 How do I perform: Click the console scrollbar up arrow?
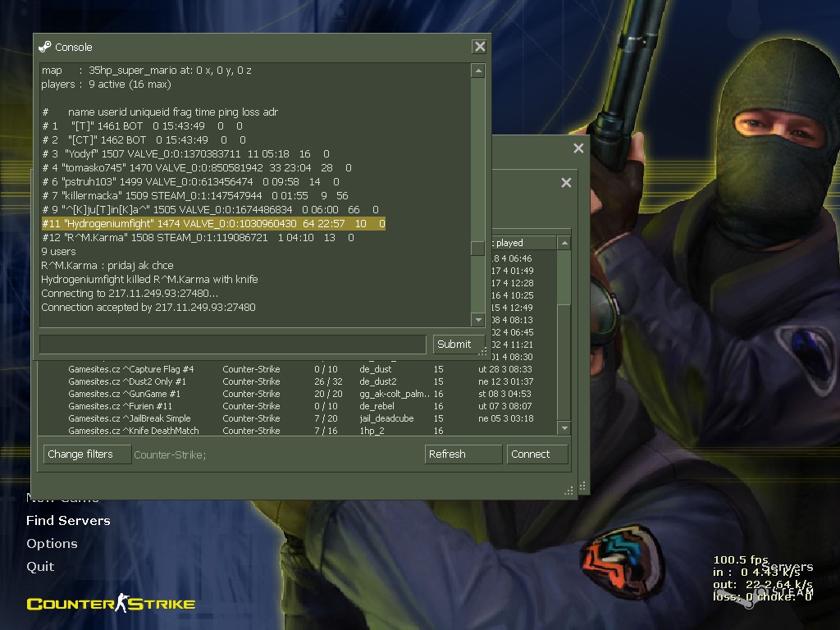click(x=478, y=71)
